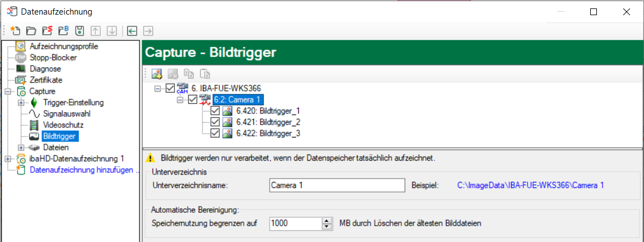Click the Zertifikate certificate icon

21,80
